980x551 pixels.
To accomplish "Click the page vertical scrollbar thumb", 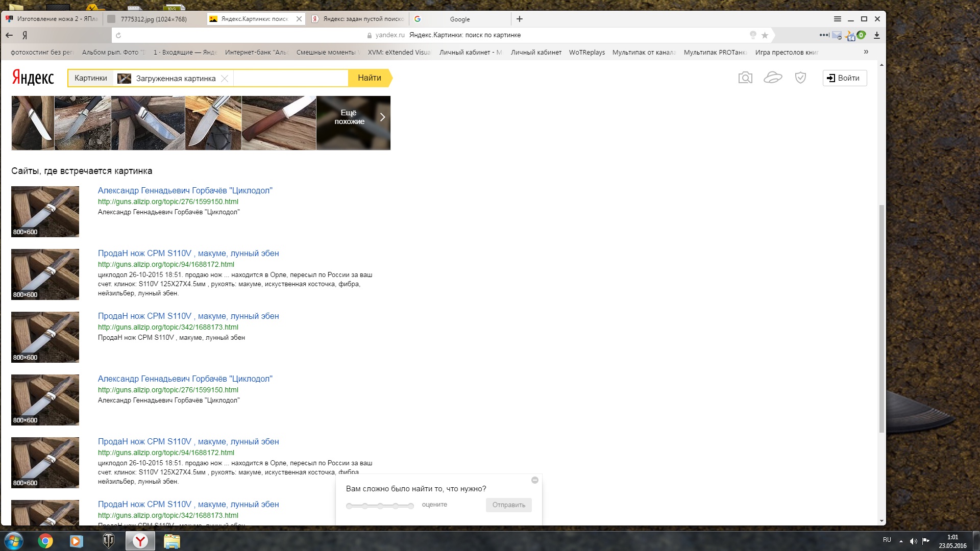I will (x=881, y=319).
